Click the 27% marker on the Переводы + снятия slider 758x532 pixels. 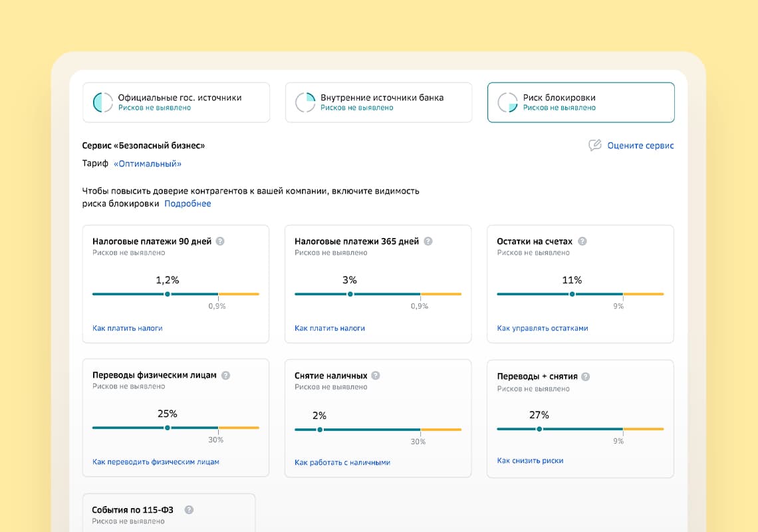(539, 429)
